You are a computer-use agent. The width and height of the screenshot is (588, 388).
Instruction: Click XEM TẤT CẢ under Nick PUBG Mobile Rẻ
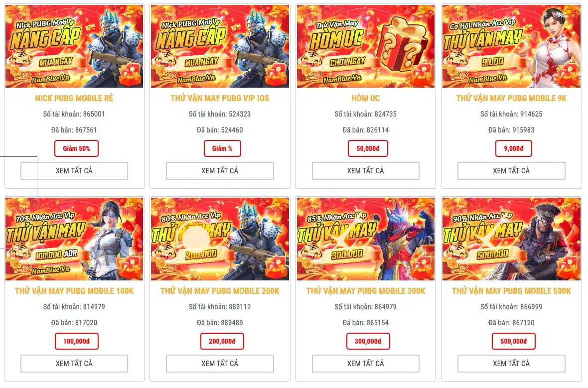point(74,171)
